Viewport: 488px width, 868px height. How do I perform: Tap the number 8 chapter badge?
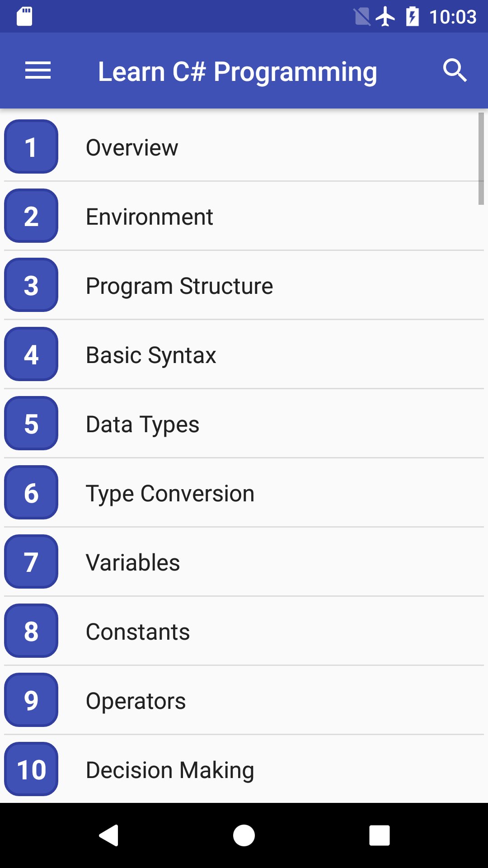pyautogui.click(x=31, y=631)
